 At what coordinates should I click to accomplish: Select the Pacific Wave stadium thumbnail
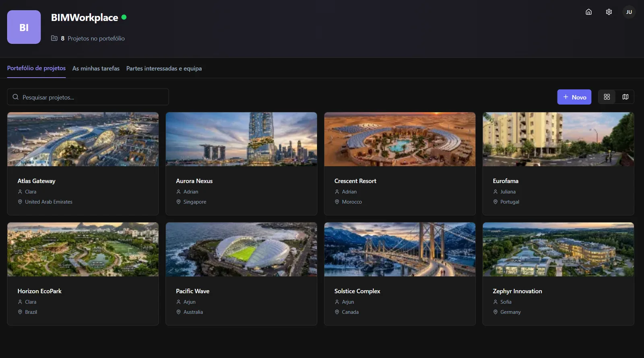241,249
